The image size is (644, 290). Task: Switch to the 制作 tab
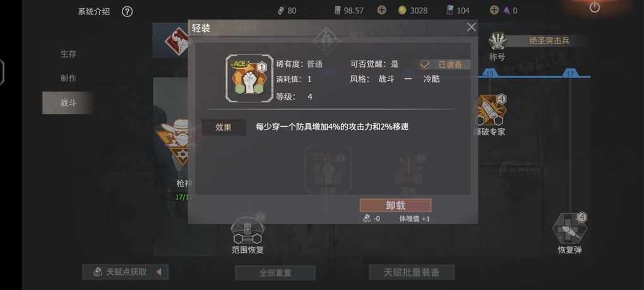pos(68,78)
